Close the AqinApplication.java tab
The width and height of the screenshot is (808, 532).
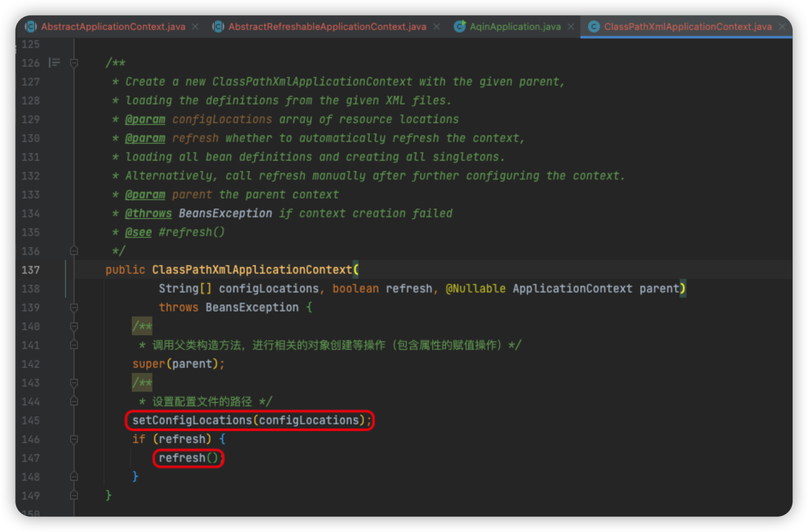point(571,26)
